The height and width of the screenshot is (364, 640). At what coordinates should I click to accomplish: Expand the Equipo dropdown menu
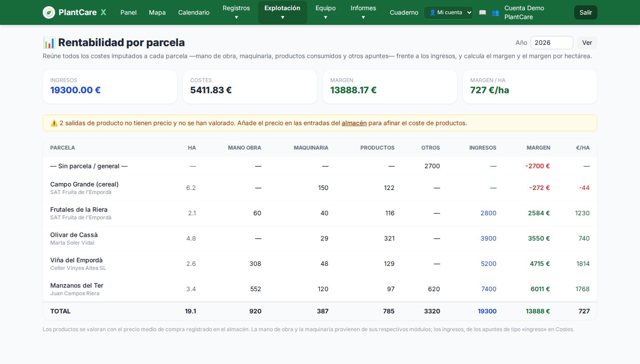tap(325, 12)
